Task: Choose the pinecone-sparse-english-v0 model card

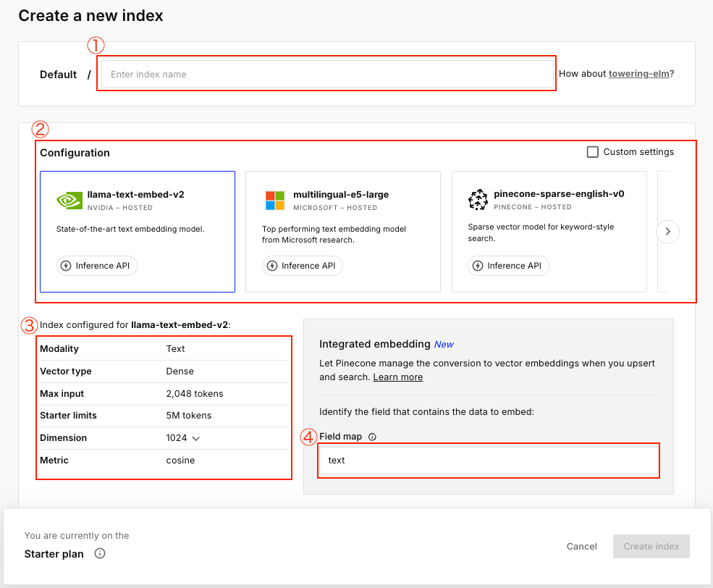Action: (549, 232)
